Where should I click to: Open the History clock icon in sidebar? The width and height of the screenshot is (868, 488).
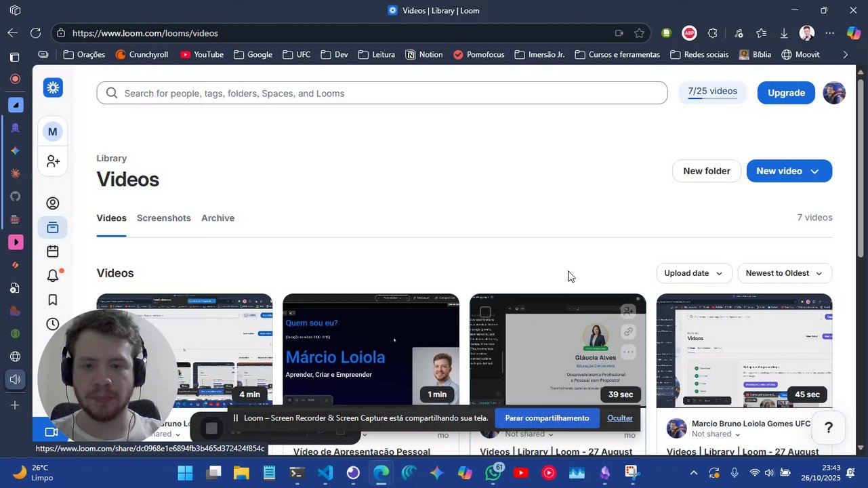(x=53, y=324)
